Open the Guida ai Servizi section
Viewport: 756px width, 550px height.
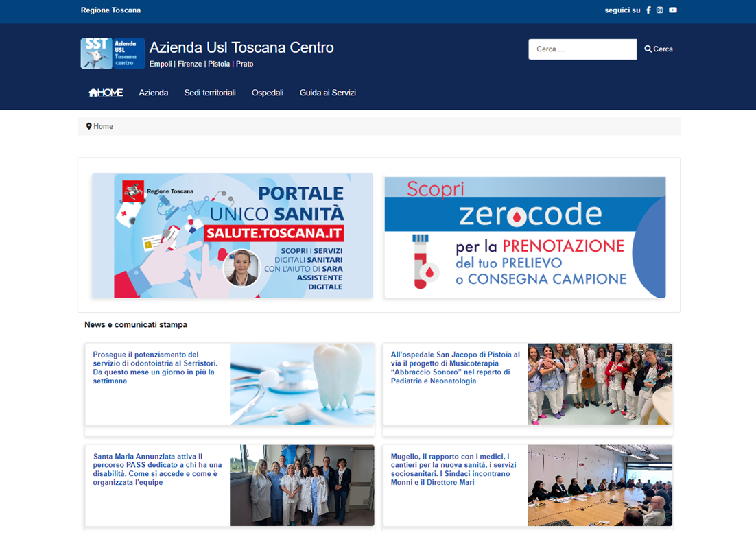pos(328,92)
